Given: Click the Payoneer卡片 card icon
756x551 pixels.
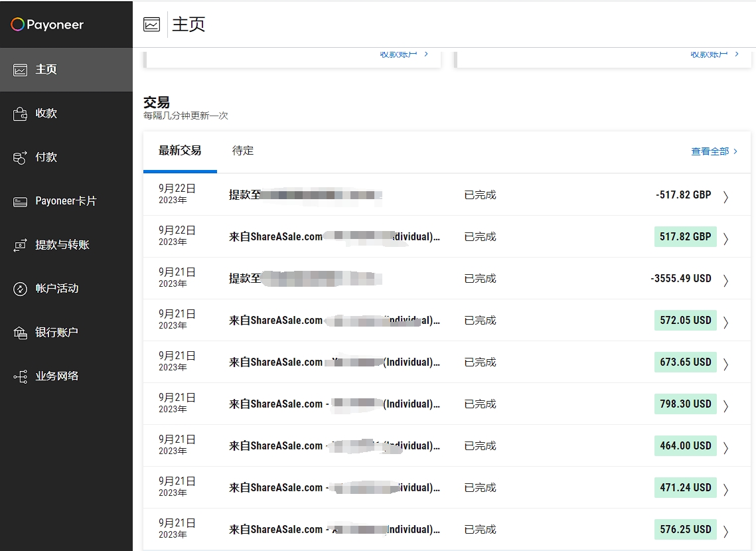Looking at the screenshot, I should click(x=21, y=202).
